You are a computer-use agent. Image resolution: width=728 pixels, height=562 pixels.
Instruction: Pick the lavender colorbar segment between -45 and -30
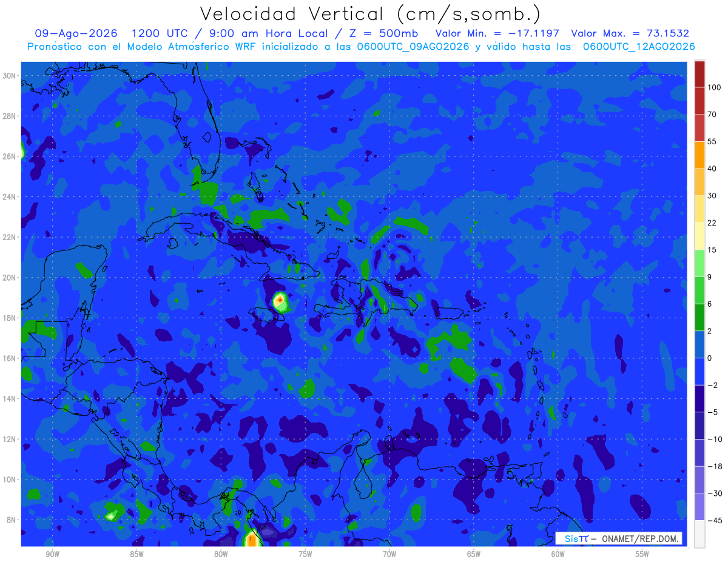[699, 506]
